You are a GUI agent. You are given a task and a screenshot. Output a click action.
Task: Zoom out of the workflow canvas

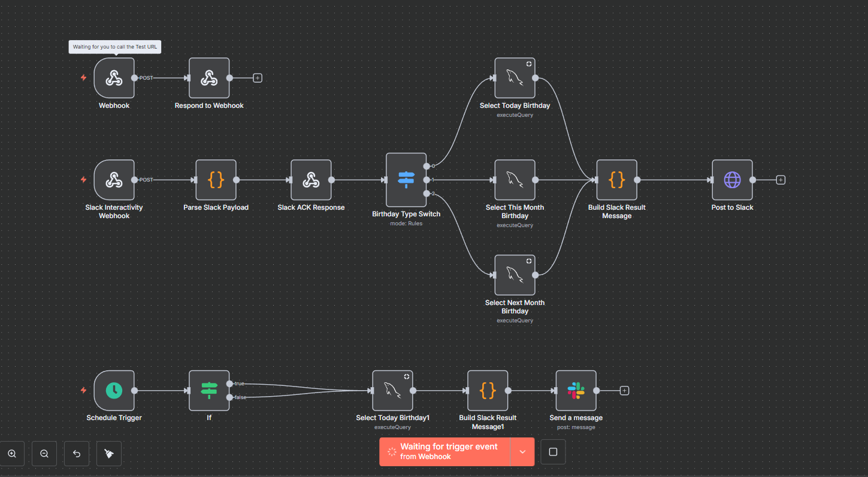click(44, 454)
